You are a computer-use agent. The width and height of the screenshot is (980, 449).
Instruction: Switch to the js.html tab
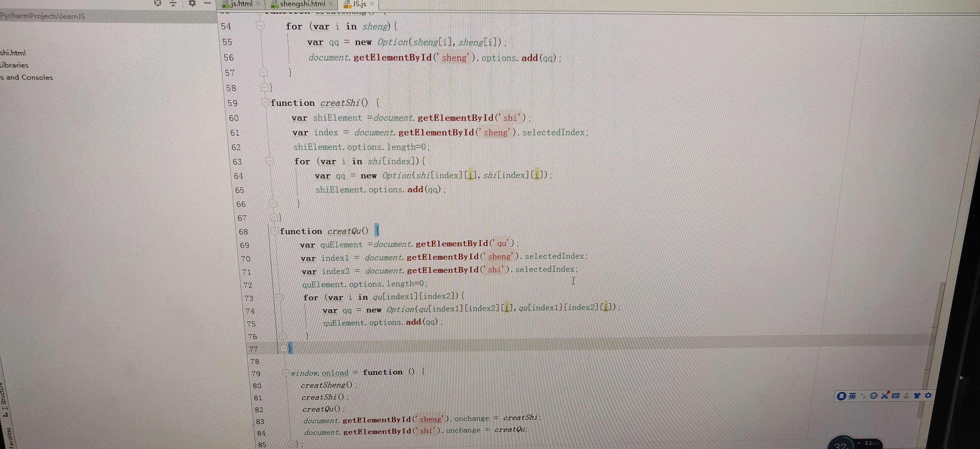point(241,4)
